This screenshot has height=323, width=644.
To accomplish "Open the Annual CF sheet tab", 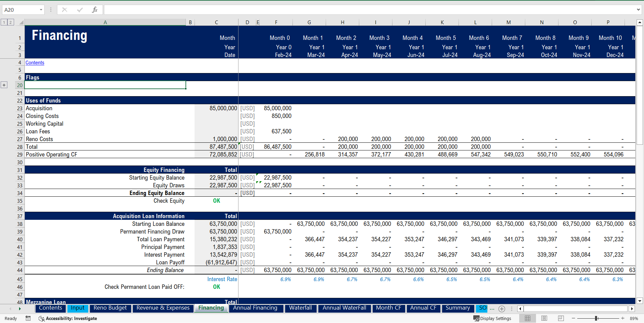I will pyautogui.click(x=423, y=308).
